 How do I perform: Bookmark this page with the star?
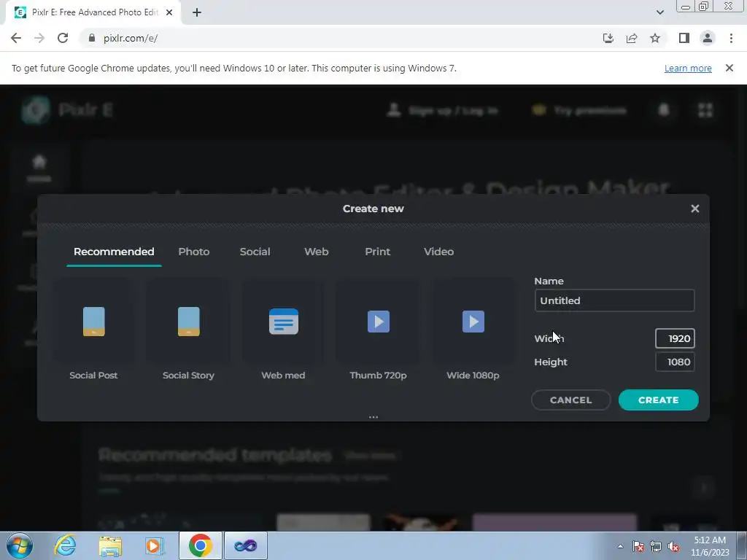[655, 38]
